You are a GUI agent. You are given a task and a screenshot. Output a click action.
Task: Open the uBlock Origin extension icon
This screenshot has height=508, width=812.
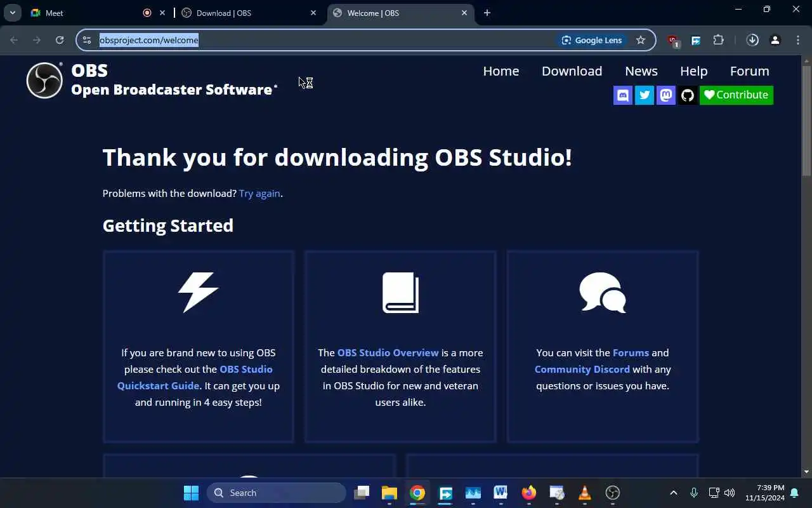(x=673, y=41)
